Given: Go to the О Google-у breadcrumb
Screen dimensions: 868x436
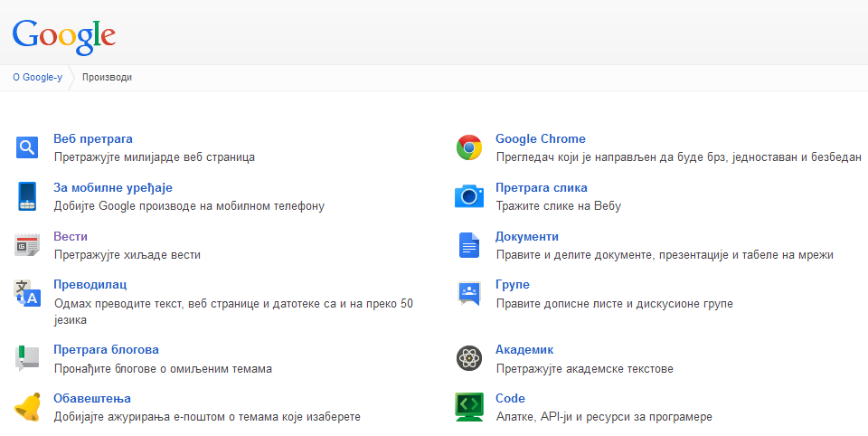Looking at the screenshot, I should (38, 78).
